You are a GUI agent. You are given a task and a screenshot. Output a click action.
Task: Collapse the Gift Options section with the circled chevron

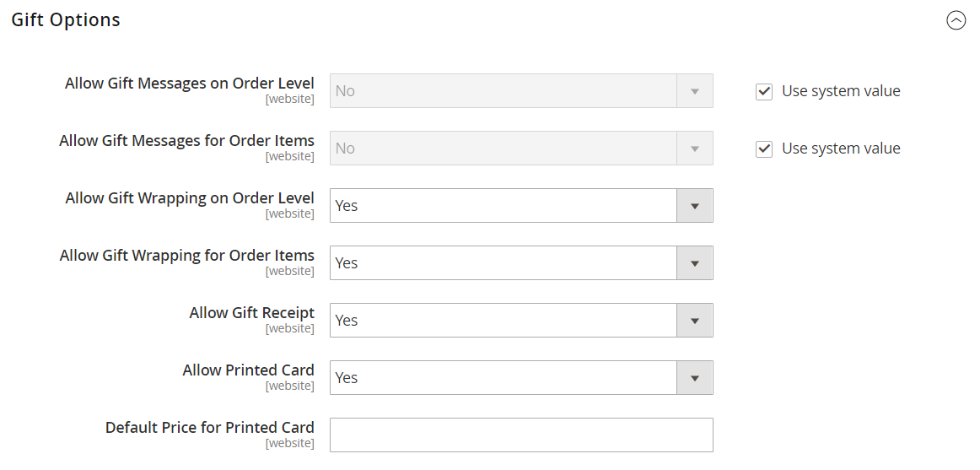pyautogui.click(x=956, y=20)
